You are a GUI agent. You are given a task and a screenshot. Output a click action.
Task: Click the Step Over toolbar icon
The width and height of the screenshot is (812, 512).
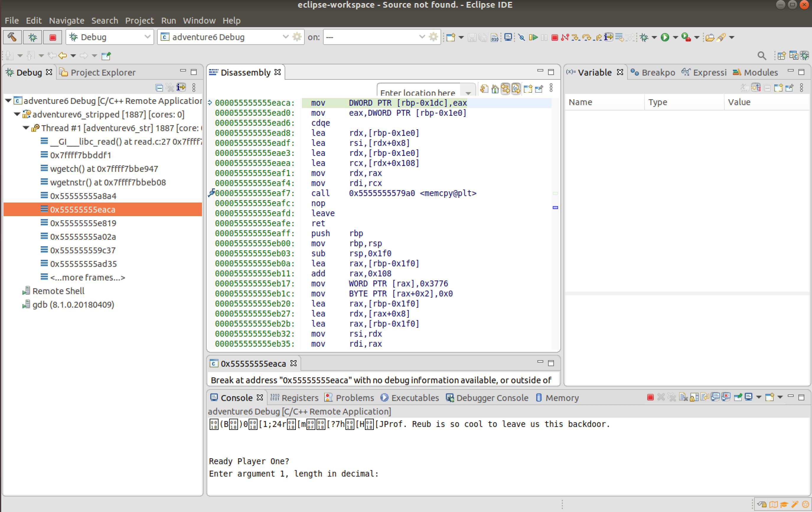click(x=587, y=37)
